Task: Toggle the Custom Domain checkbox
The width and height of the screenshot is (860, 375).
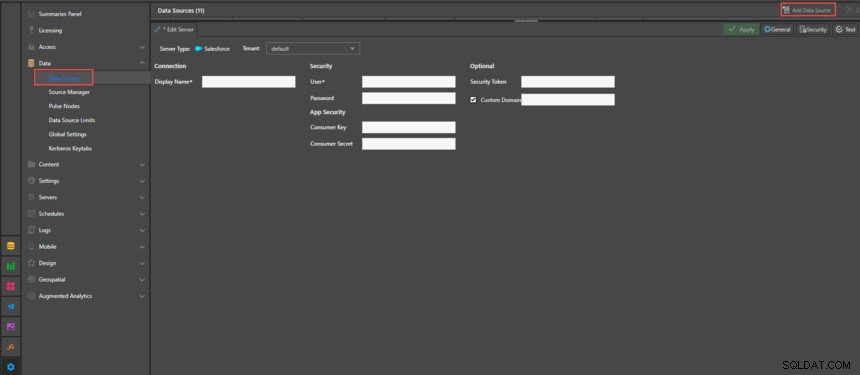Action: 473,100
